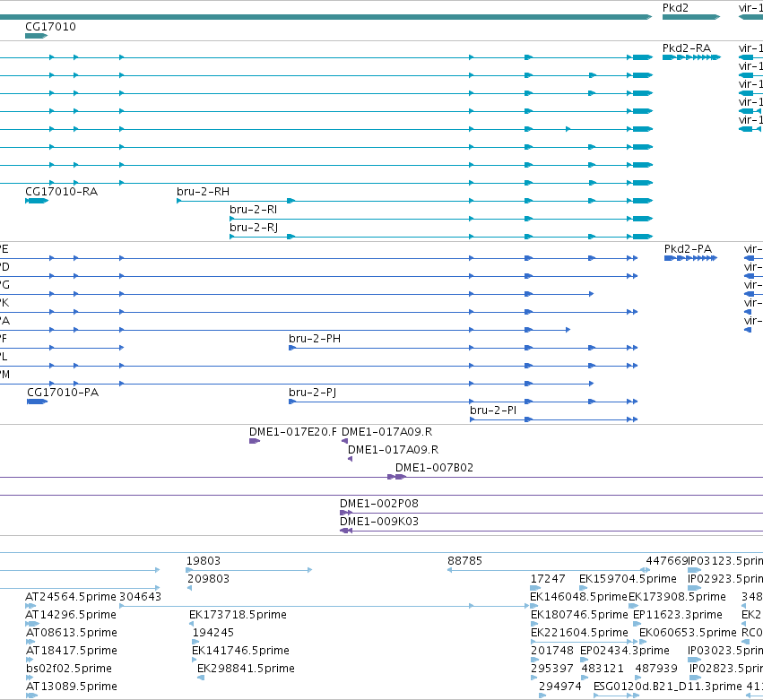Click the 19803 EST label

[x=204, y=561]
